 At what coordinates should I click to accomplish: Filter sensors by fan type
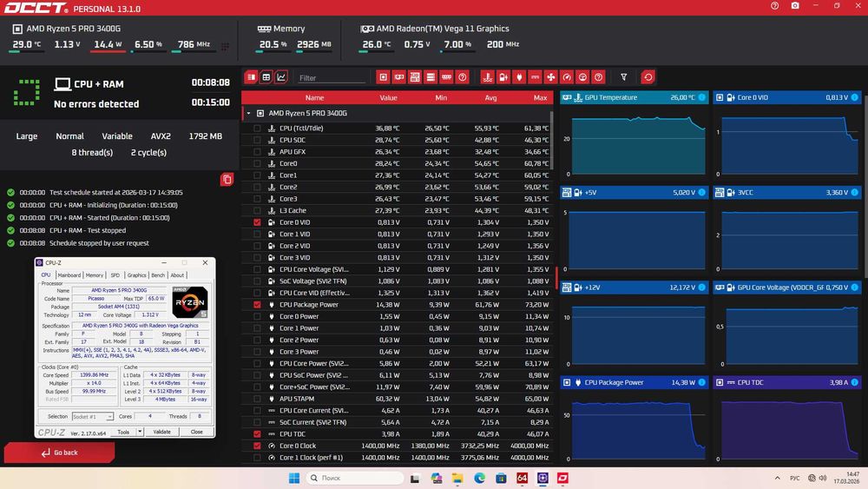click(551, 77)
